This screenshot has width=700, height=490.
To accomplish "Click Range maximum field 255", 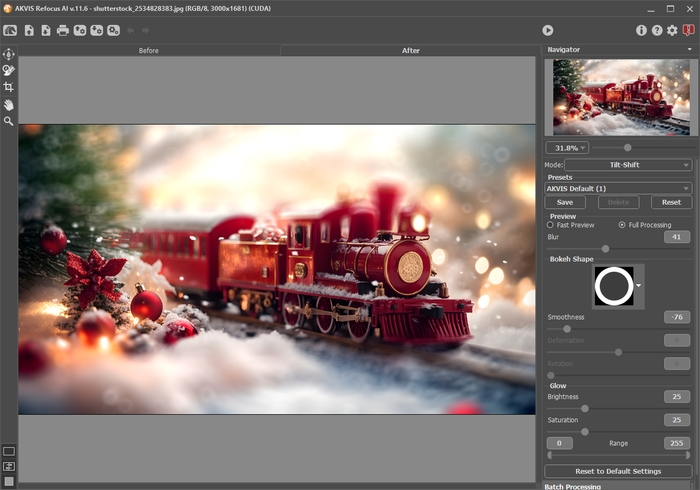I will tap(677, 443).
